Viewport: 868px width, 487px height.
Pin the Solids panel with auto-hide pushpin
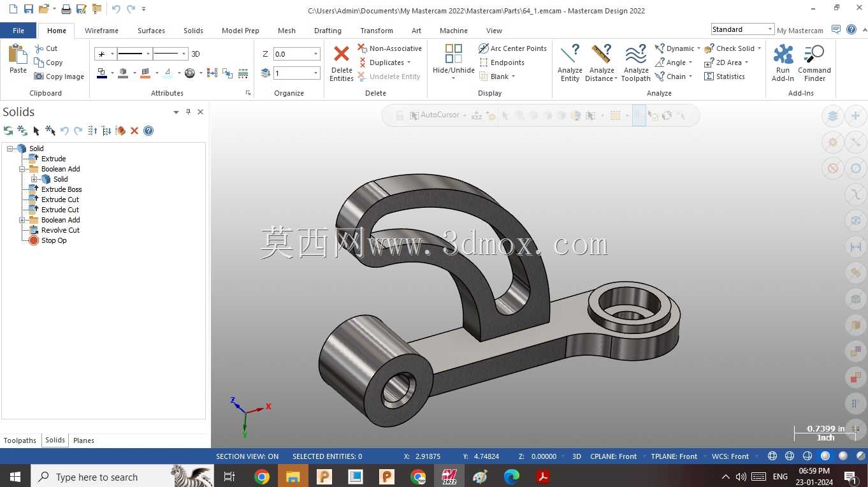click(188, 112)
